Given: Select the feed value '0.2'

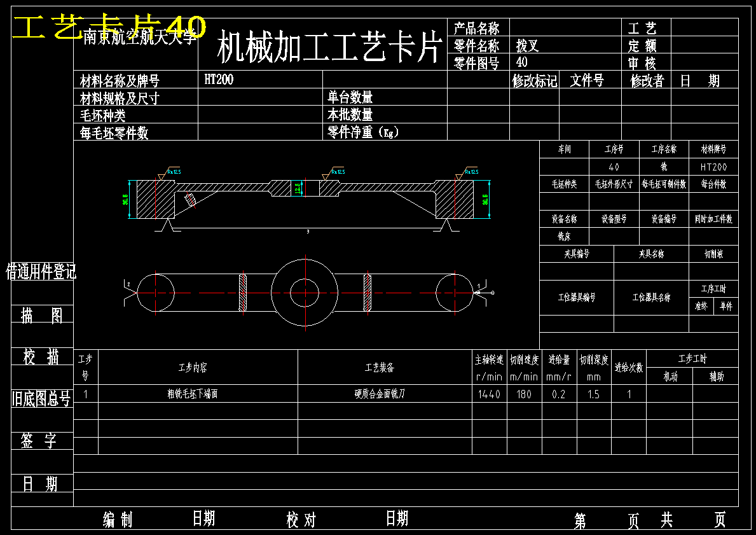Looking at the screenshot, I should click(x=558, y=394).
